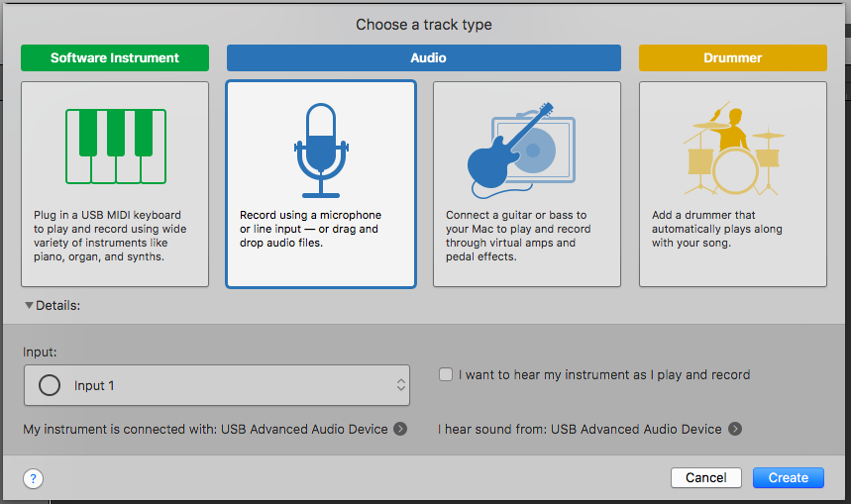851x504 pixels.
Task: Click the USB MIDI keyboard description text
Action: pyautogui.click(x=110, y=236)
